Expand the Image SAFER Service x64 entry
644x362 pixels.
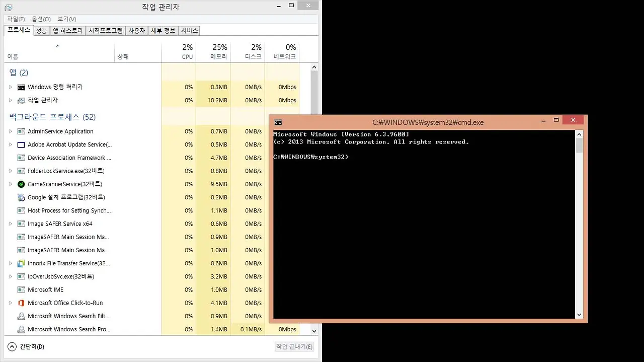11,224
